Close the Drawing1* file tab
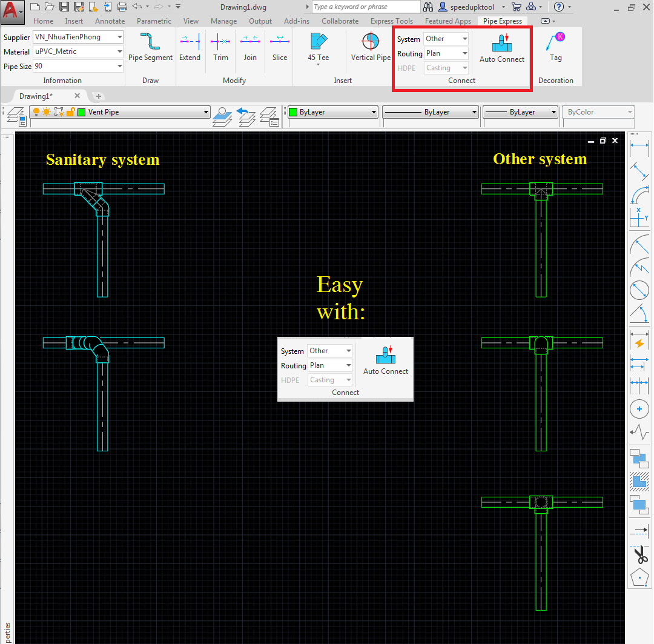654x644 pixels. 77,96
